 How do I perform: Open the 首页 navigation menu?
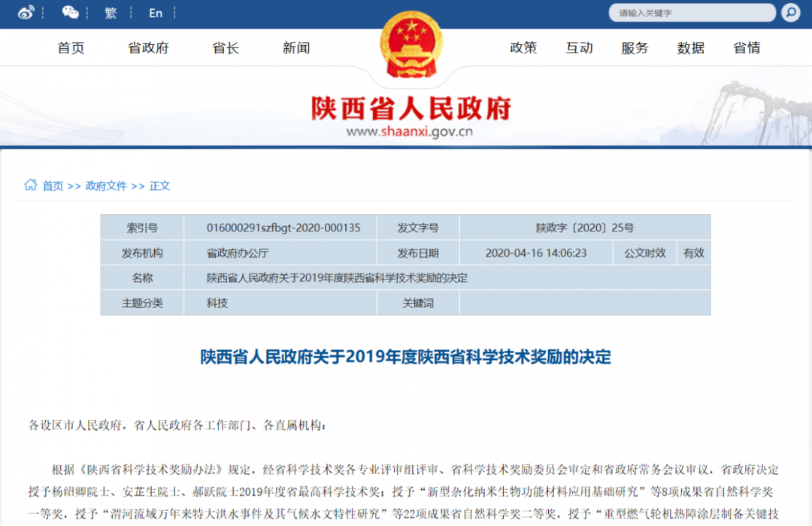(71, 48)
